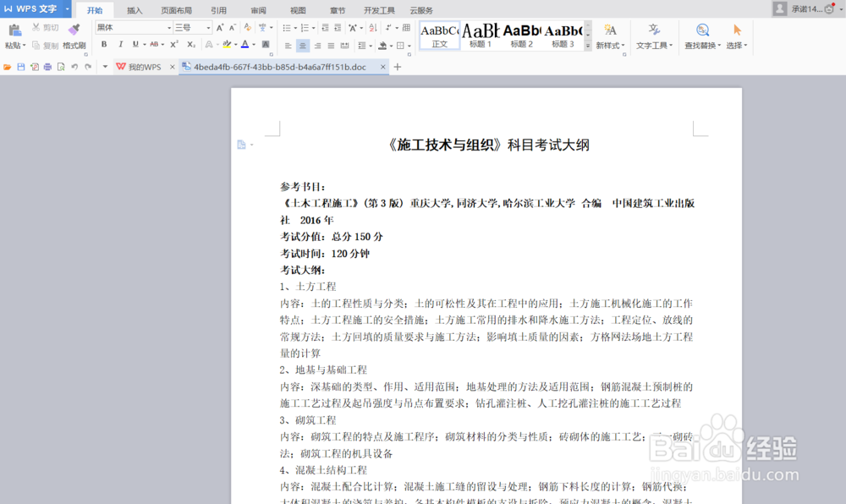Expand the font color dropdown arrow

click(x=252, y=45)
